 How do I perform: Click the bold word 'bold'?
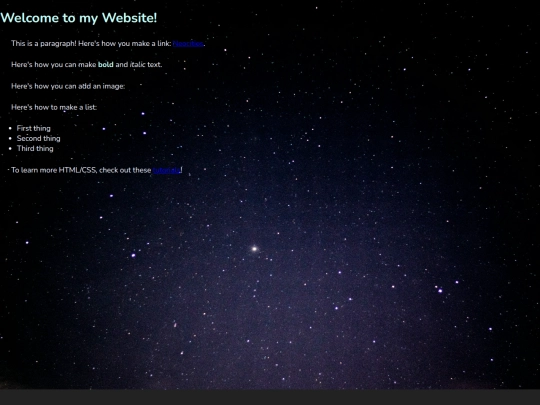coord(106,65)
